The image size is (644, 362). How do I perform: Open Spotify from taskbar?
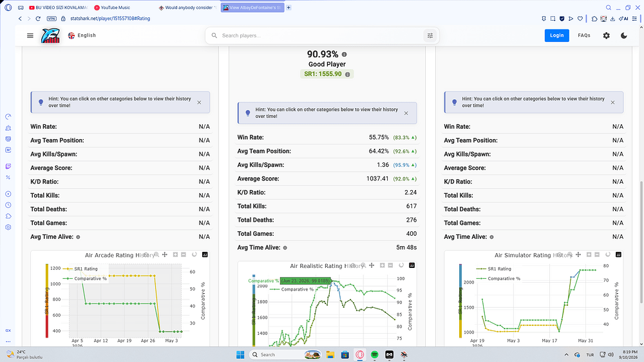[375, 355]
